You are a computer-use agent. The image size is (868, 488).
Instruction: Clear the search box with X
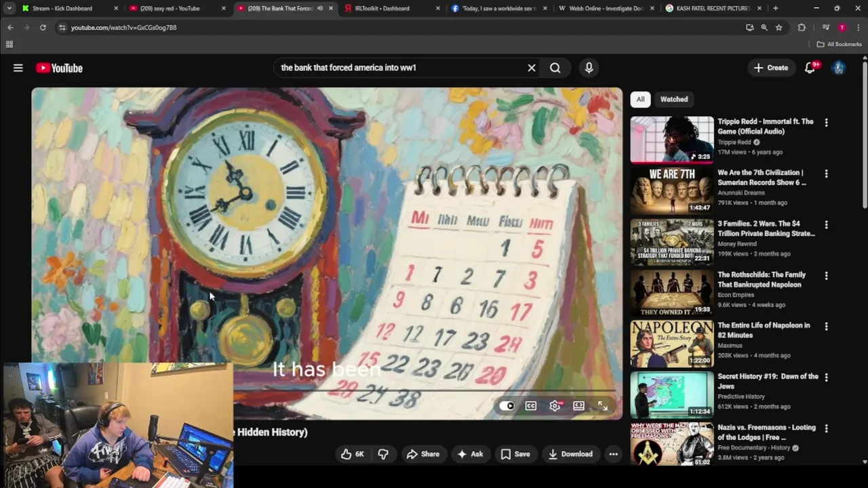(x=532, y=68)
